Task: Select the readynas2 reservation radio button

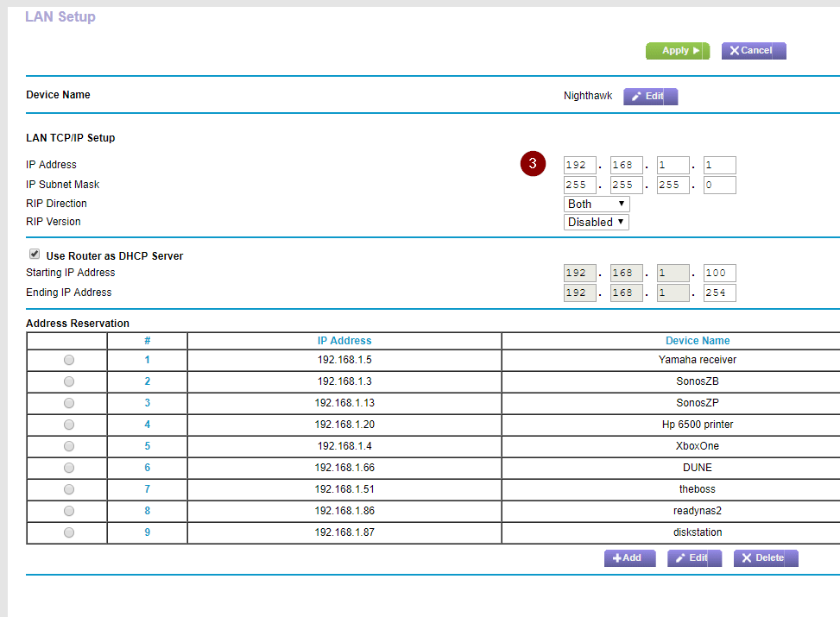Action: pyautogui.click(x=69, y=511)
